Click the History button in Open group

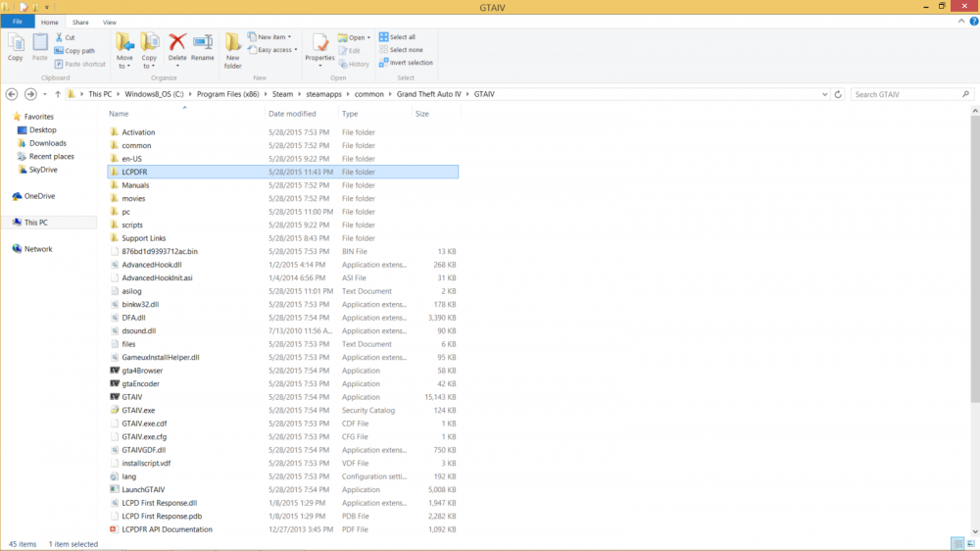pyautogui.click(x=354, y=64)
